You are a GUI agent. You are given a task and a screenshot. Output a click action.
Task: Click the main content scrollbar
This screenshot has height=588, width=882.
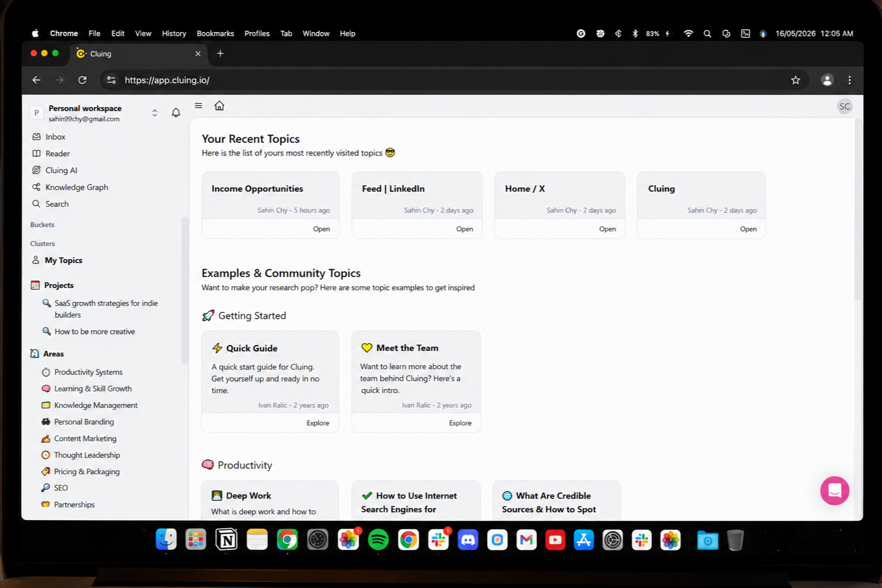pos(858,209)
